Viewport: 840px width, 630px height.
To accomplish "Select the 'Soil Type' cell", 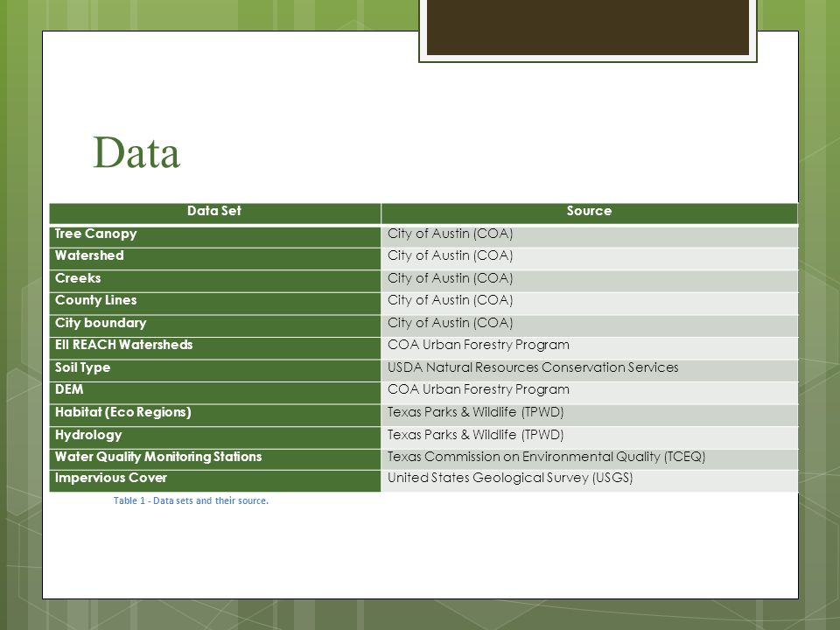I will pos(215,371).
